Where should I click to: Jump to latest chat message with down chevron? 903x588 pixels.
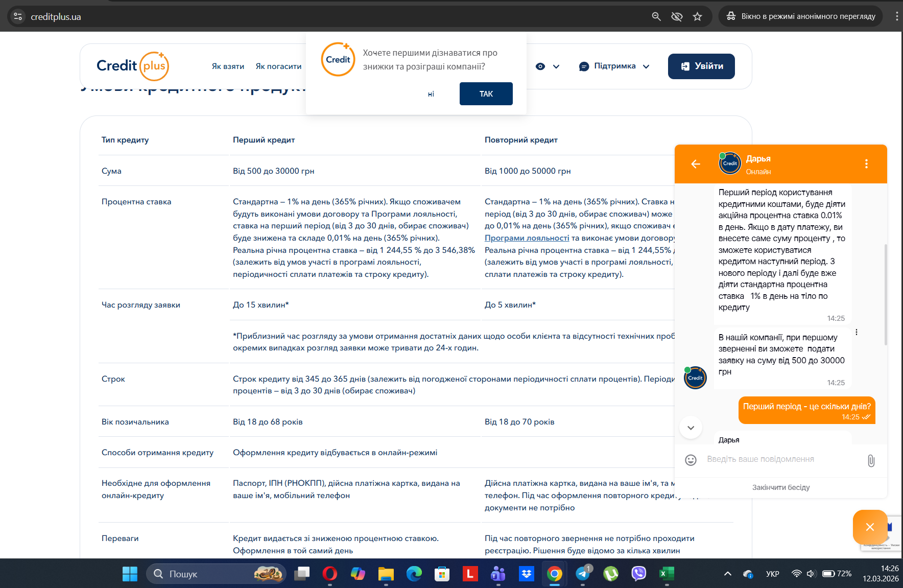point(691,428)
